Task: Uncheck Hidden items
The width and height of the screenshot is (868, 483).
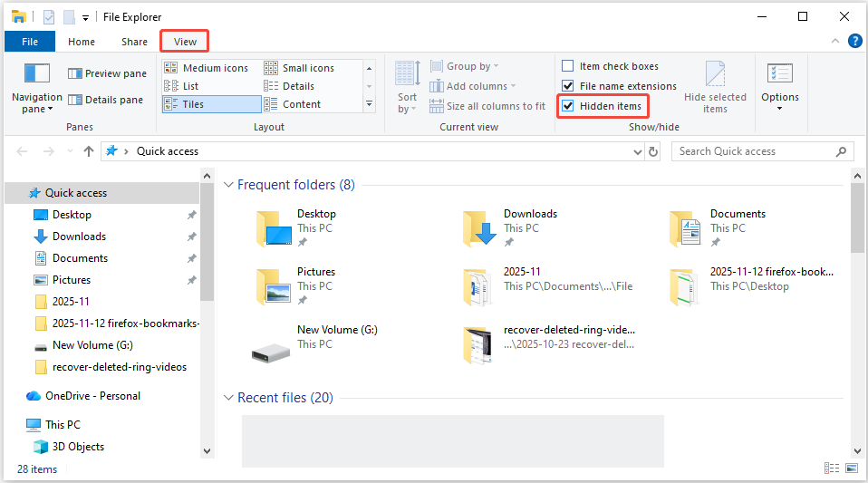Action: click(567, 106)
